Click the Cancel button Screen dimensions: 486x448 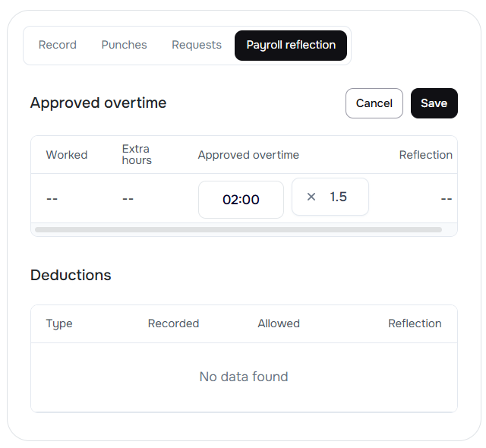(374, 103)
